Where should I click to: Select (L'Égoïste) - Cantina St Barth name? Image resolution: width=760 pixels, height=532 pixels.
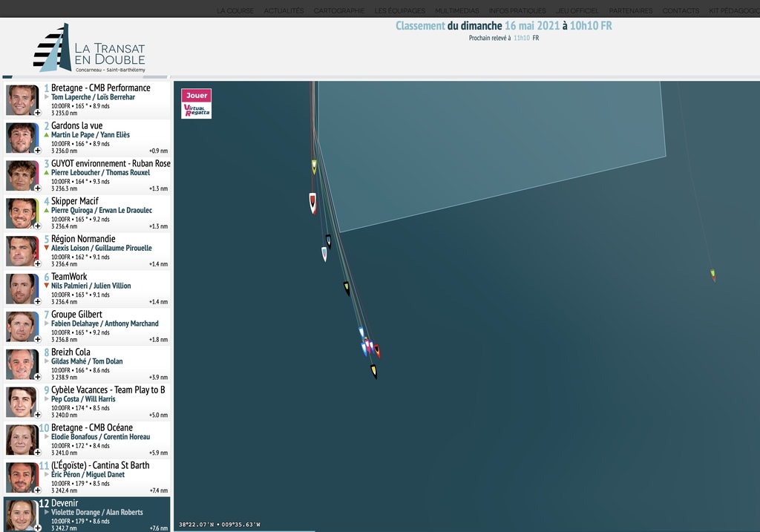click(x=100, y=465)
